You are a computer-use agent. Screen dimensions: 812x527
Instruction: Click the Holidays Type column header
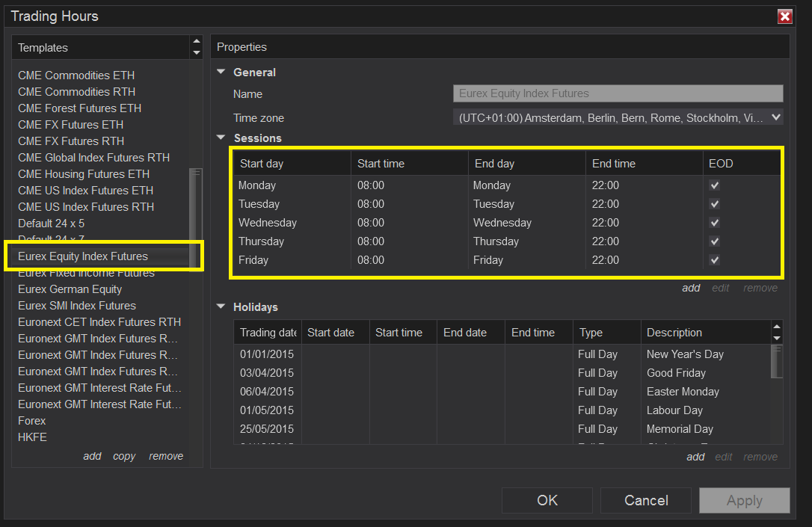click(x=606, y=333)
